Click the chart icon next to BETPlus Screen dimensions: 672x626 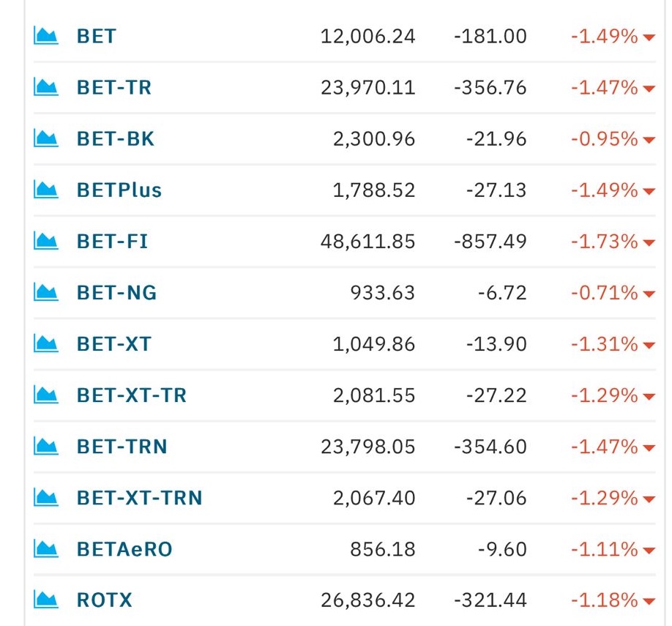(46, 190)
